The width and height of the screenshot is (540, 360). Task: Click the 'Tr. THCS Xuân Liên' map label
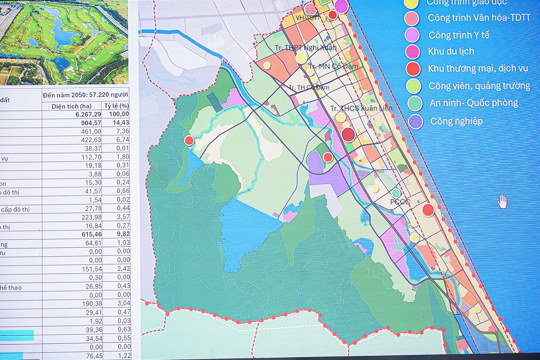tap(361, 108)
